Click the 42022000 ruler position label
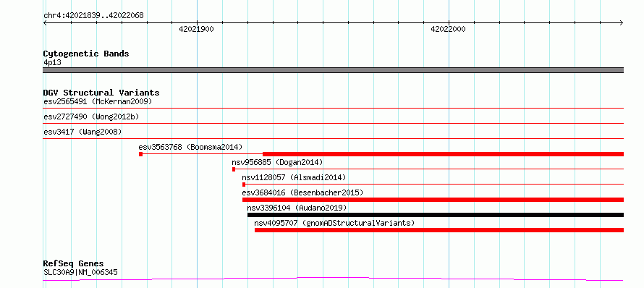The image size is (644, 288). tap(448, 29)
